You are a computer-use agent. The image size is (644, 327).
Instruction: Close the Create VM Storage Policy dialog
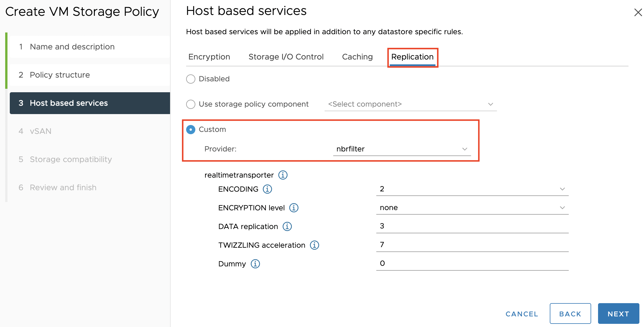click(638, 12)
